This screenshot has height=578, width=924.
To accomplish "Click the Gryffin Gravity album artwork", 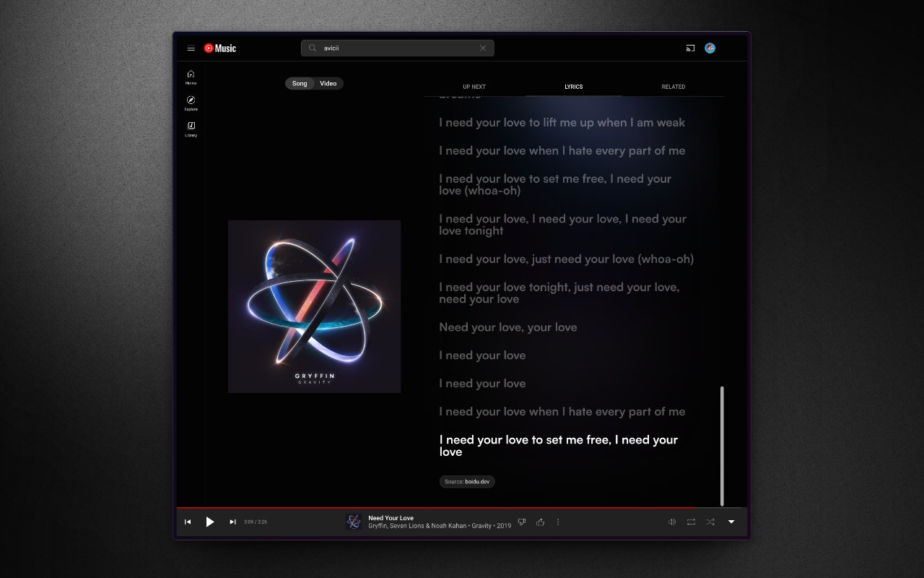I will [315, 306].
